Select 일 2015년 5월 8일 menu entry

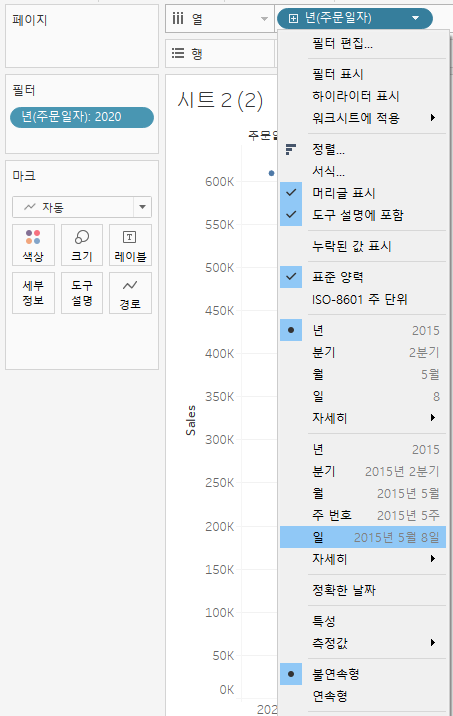point(363,537)
